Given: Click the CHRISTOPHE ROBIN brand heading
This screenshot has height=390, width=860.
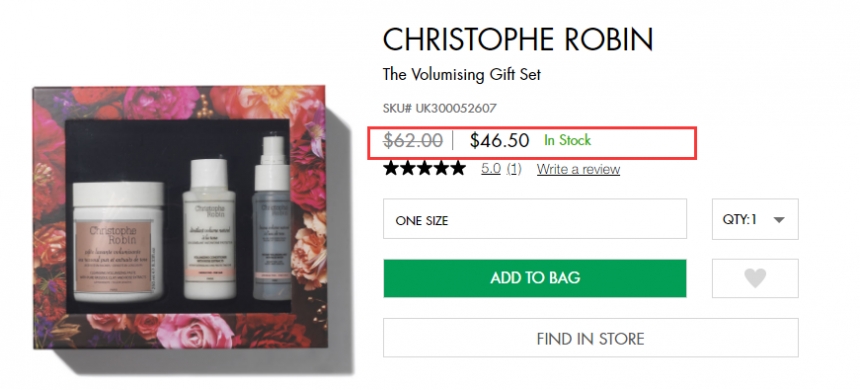Looking at the screenshot, I should tap(518, 39).
